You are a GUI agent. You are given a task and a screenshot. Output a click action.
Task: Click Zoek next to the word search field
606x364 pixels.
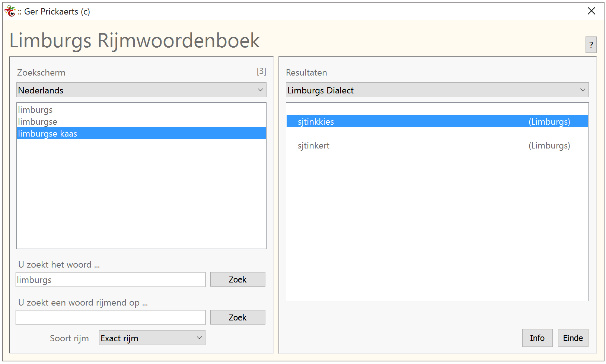tap(238, 280)
